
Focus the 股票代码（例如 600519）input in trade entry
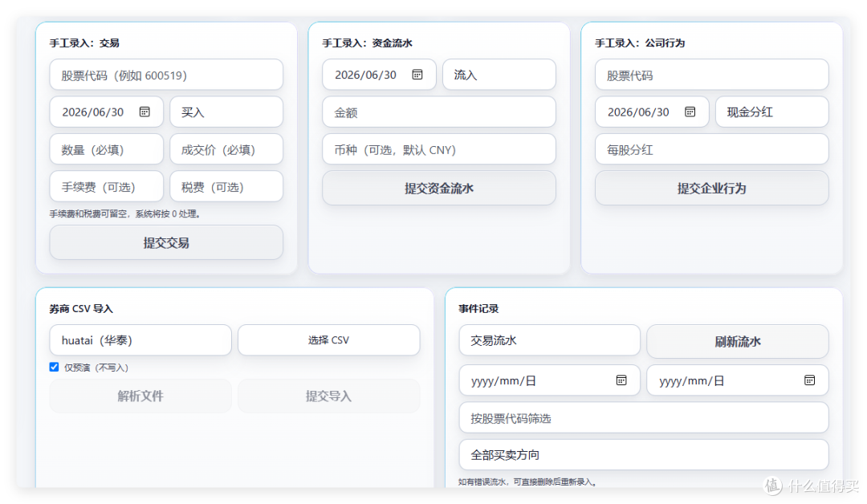coord(166,75)
